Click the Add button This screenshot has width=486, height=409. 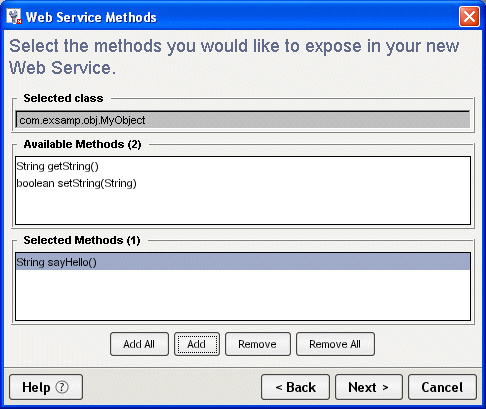pos(197,344)
